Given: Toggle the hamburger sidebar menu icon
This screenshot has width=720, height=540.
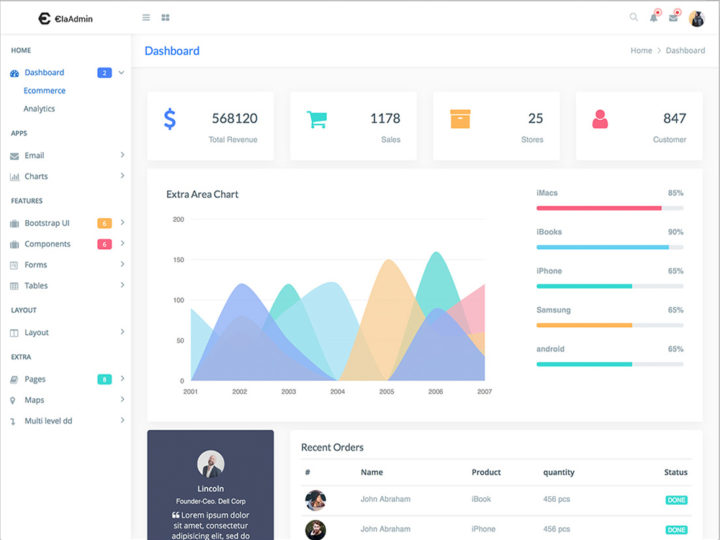Looking at the screenshot, I should (146, 17).
